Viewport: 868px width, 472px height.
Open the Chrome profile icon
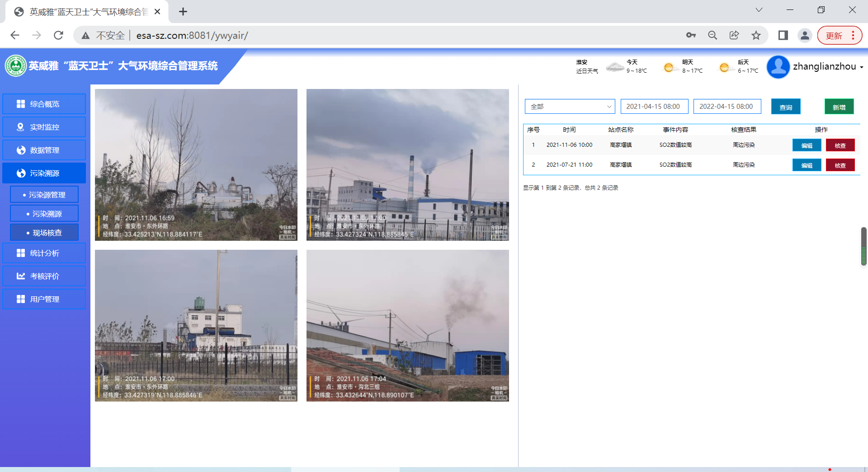tap(805, 35)
